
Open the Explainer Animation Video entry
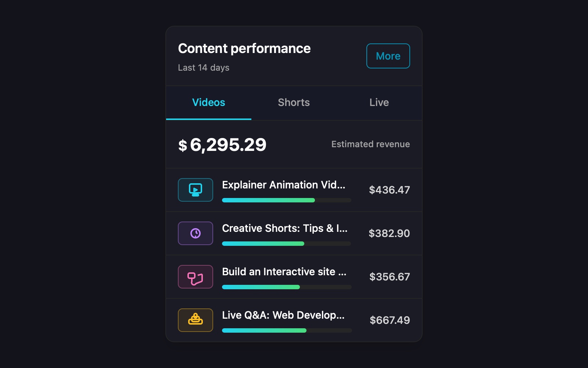pos(283,185)
